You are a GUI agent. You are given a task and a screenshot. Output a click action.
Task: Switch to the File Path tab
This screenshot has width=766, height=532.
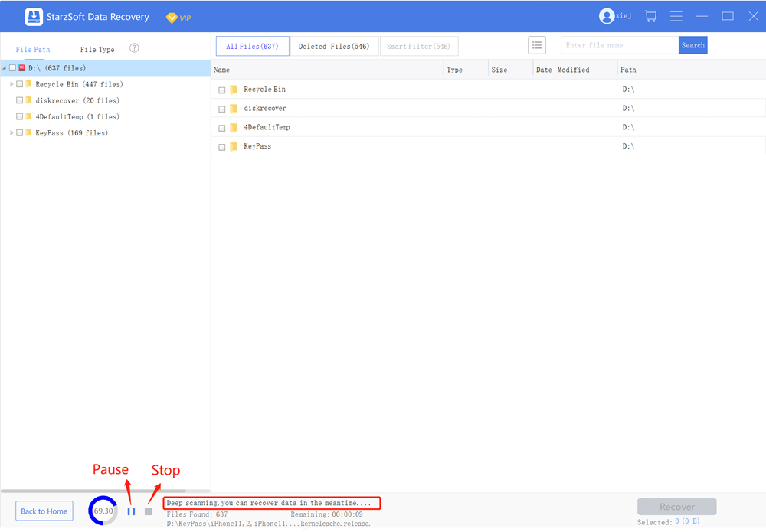(33, 49)
